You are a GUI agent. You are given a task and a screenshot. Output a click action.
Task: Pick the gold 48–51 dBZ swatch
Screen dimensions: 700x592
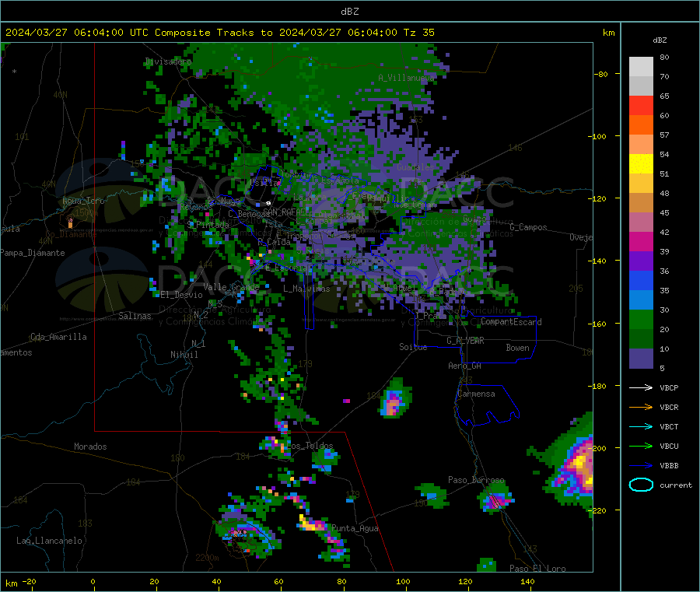pos(641,183)
